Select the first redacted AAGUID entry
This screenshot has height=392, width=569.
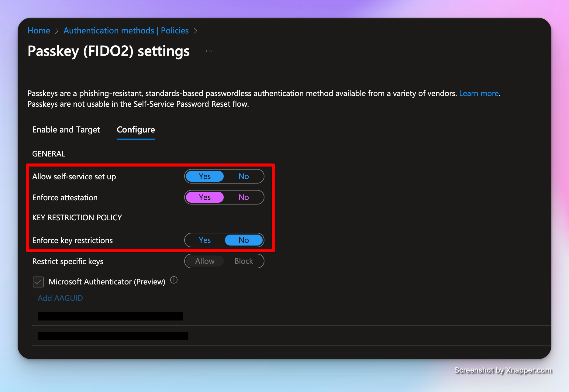[110, 316]
